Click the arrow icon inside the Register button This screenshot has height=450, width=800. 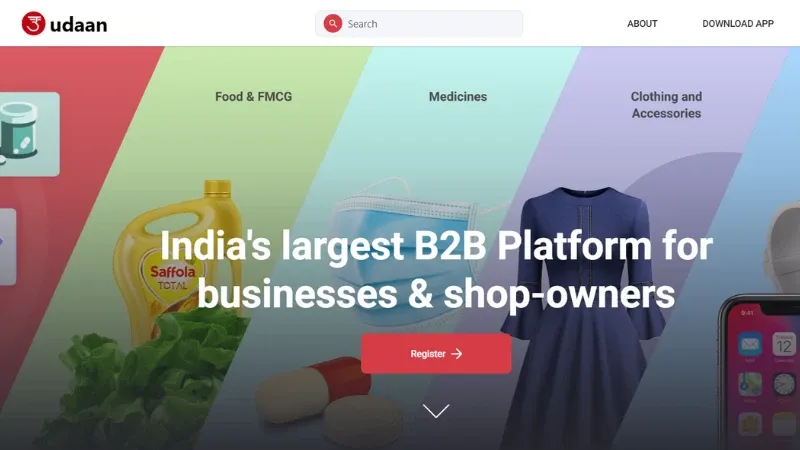click(457, 354)
